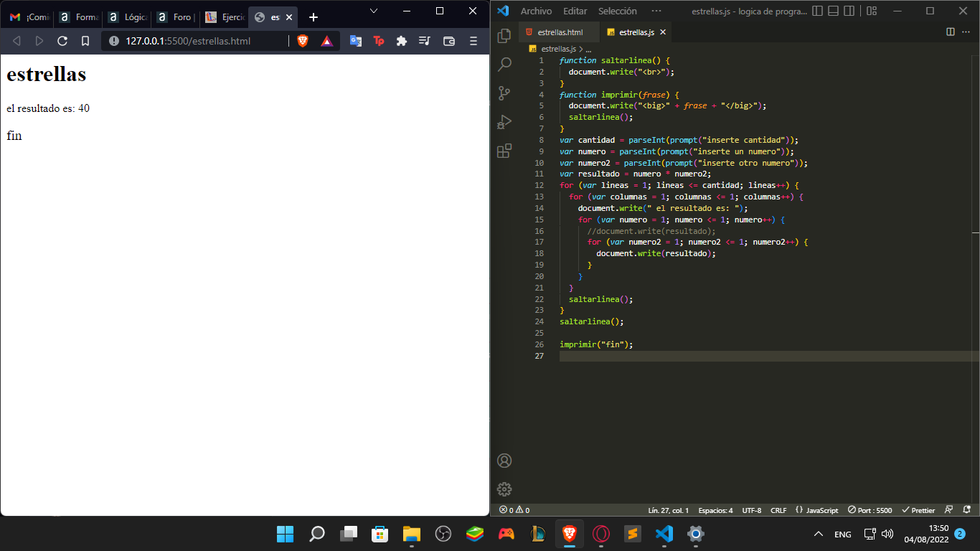Image resolution: width=980 pixels, height=551 pixels.
Task: Open the Brave hamburger main menu
Action: pyautogui.click(x=473, y=41)
